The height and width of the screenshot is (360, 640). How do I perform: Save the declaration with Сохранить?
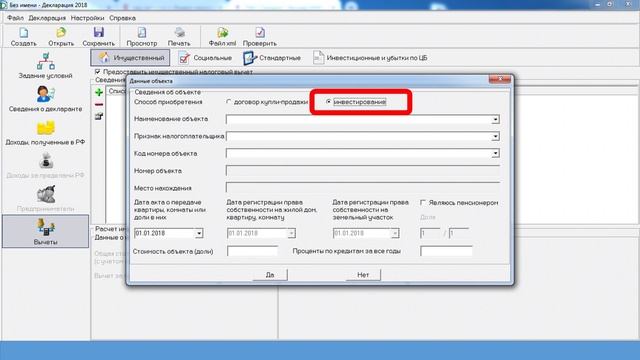point(98,37)
